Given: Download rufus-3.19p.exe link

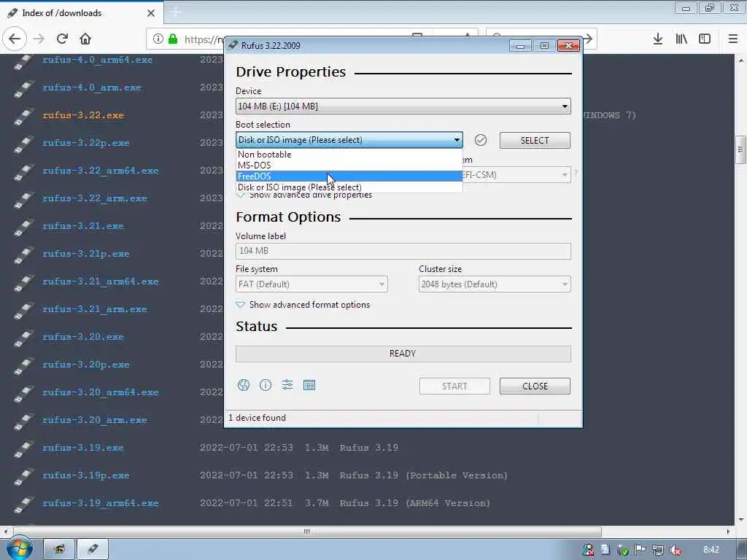Looking at the screenshot, I should (86, 475).
